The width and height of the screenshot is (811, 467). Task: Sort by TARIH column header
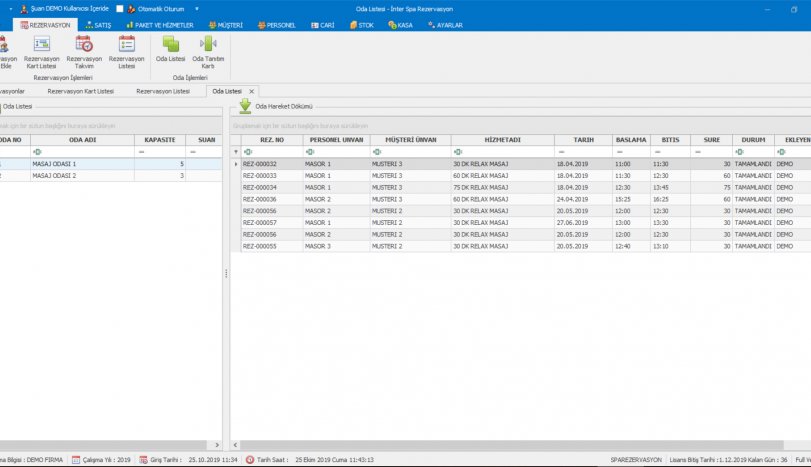[x=583, y=140]
